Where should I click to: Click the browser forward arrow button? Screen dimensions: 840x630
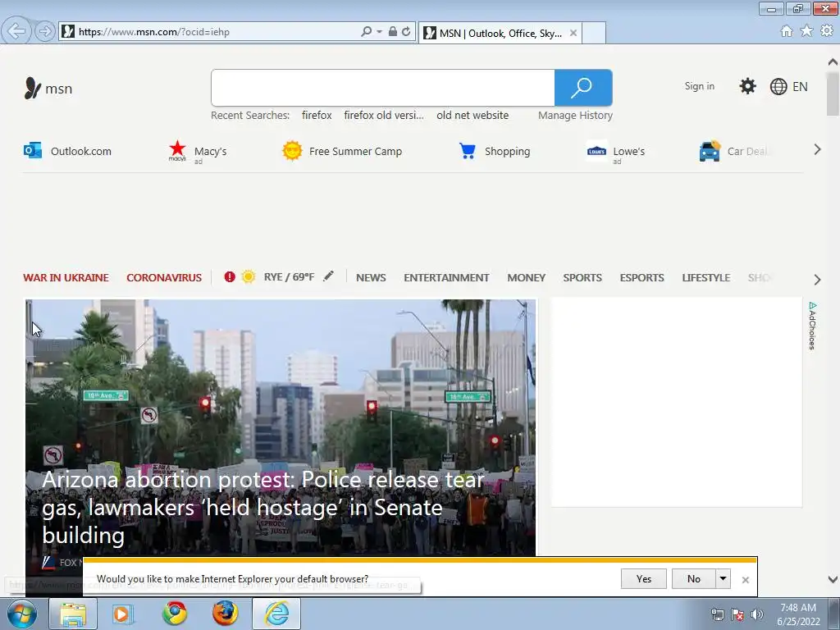pyautogui.click(x=45, y=32)
